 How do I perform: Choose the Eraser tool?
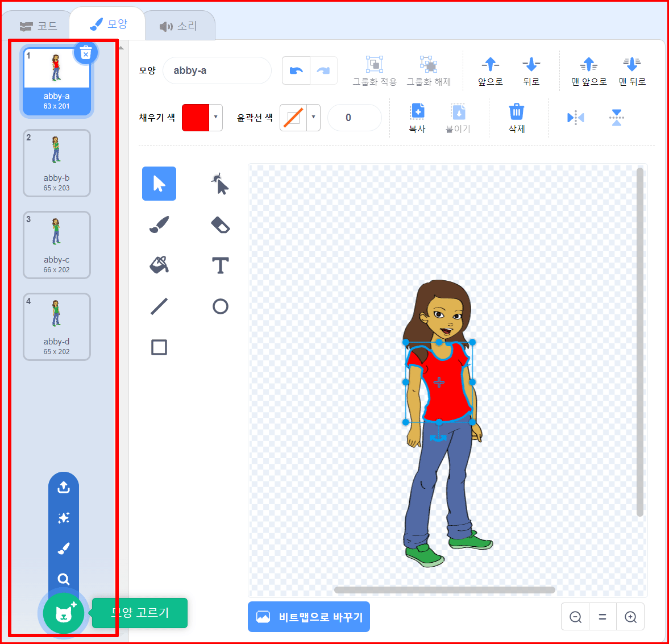(220, 225)
